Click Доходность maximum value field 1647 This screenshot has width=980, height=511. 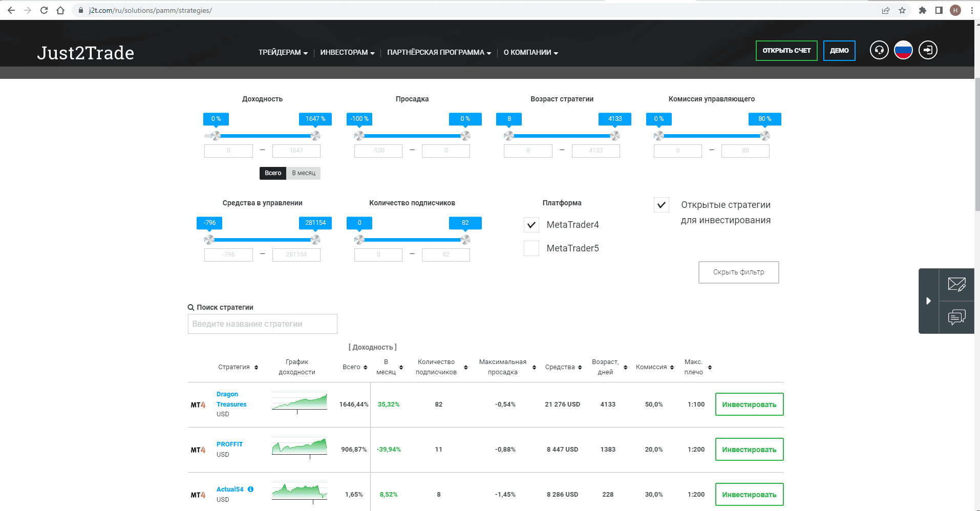(x=296, y=151)
